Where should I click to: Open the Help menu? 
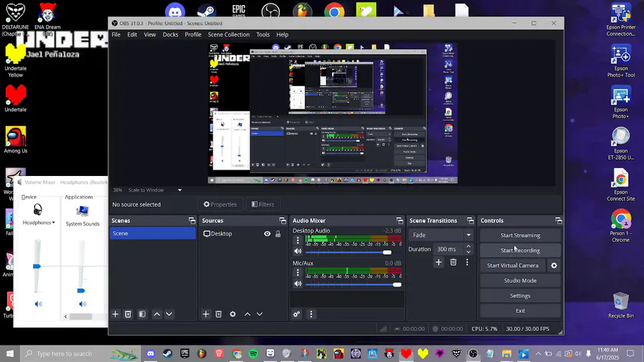click(282, 34)
